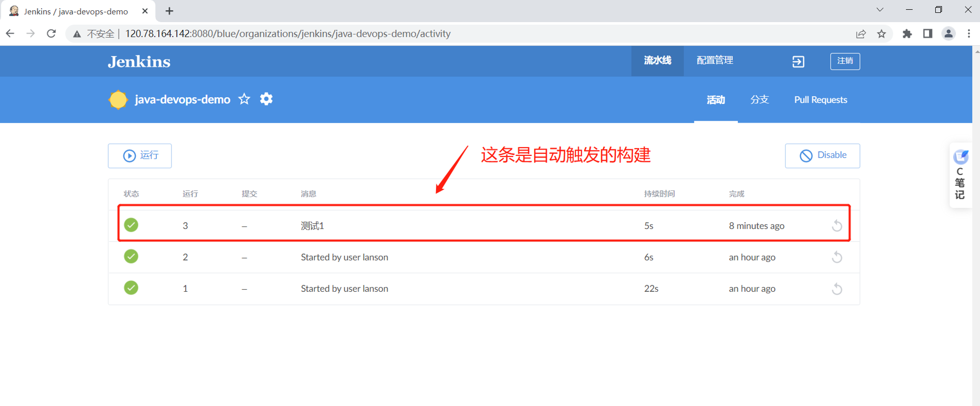Viewport: 980px width, 406px height.
Task: Click success status icon of run 2
Action: tap(131, 256)
